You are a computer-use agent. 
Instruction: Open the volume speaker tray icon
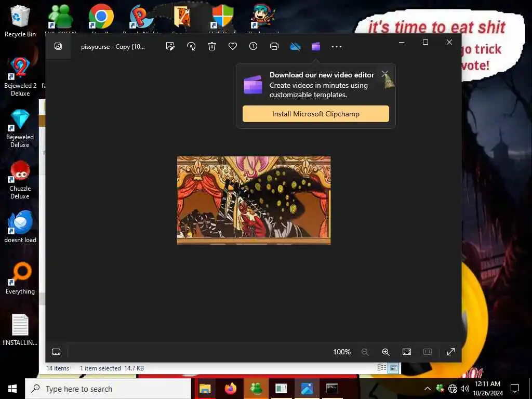[x=465, y=389]
